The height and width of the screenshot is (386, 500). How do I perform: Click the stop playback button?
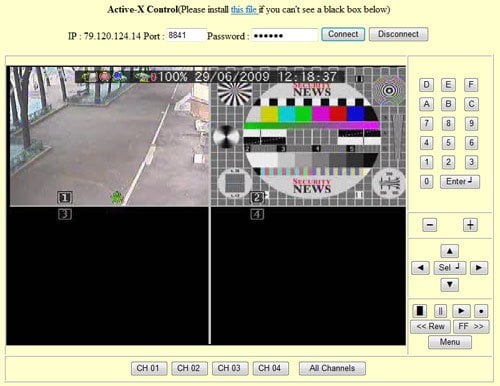(x=420, y=311)
